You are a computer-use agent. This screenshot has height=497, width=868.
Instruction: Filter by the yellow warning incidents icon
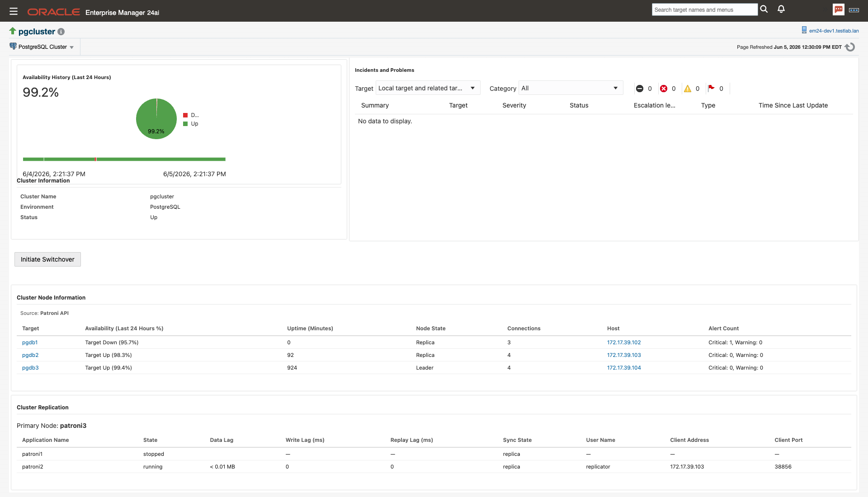click(x=688, y=89)
